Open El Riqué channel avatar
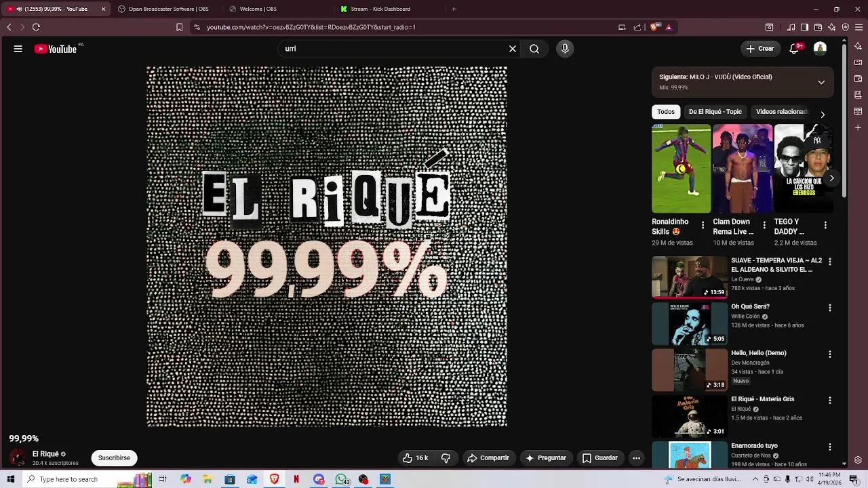Image resolution: width=868 pixels, height=488 pixels. pos(18,458)
